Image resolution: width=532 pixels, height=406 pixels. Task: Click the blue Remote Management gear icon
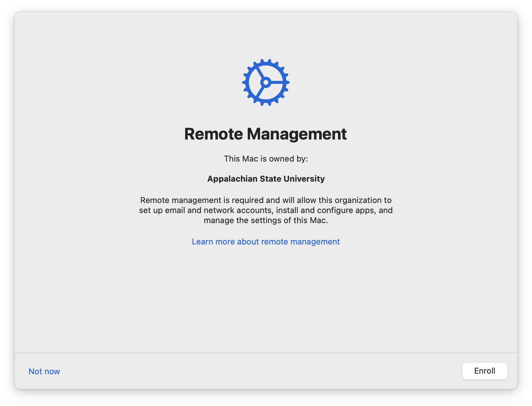[x=266, y=82]
